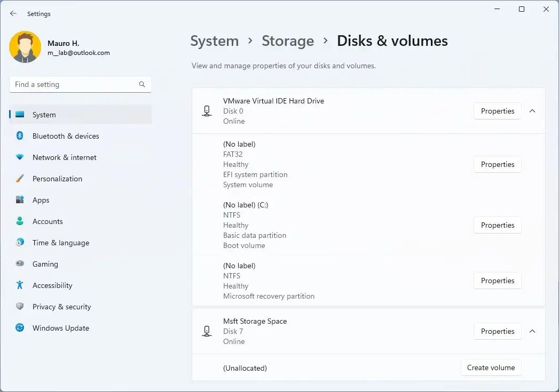
Task: Collapse the VMware Virtual IDE Hard Drive section
Action: pos(532,111)
